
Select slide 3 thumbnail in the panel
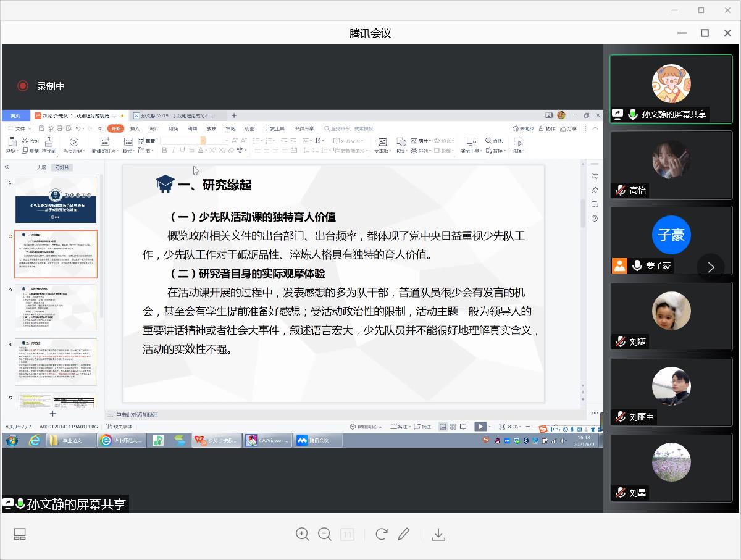56,307
